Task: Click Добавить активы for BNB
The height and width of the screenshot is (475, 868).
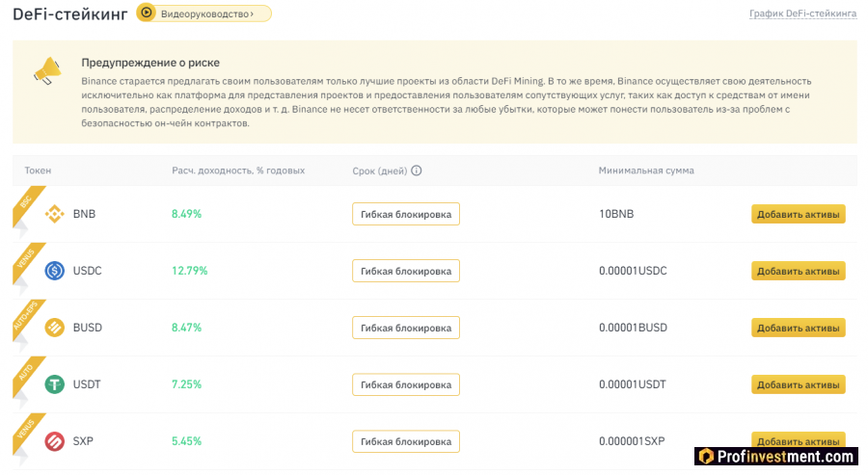Action: [x=799, y=214]
